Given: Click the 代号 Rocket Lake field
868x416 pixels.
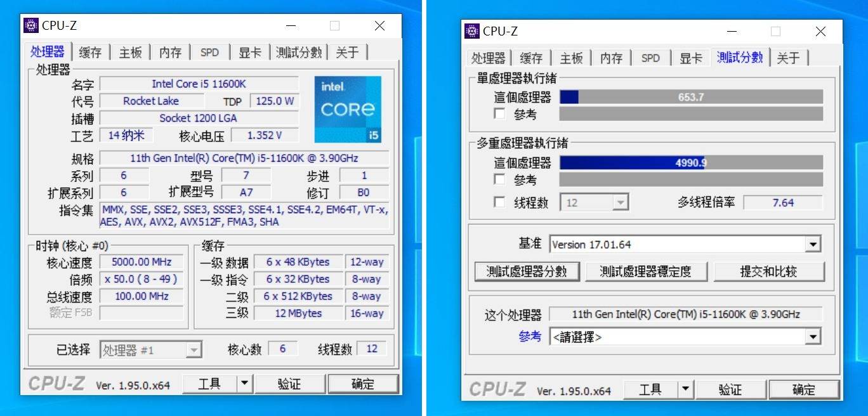Looking at the screenshot, I should [x=151, y=101].
